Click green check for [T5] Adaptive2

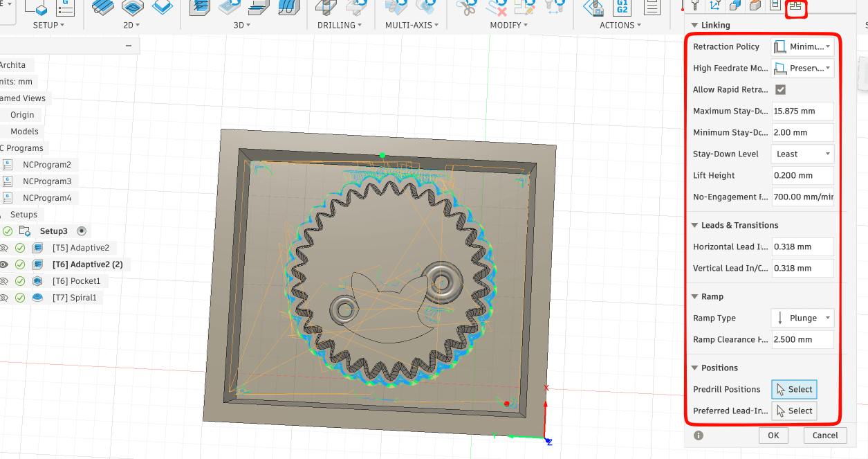(x=20, y=248)
